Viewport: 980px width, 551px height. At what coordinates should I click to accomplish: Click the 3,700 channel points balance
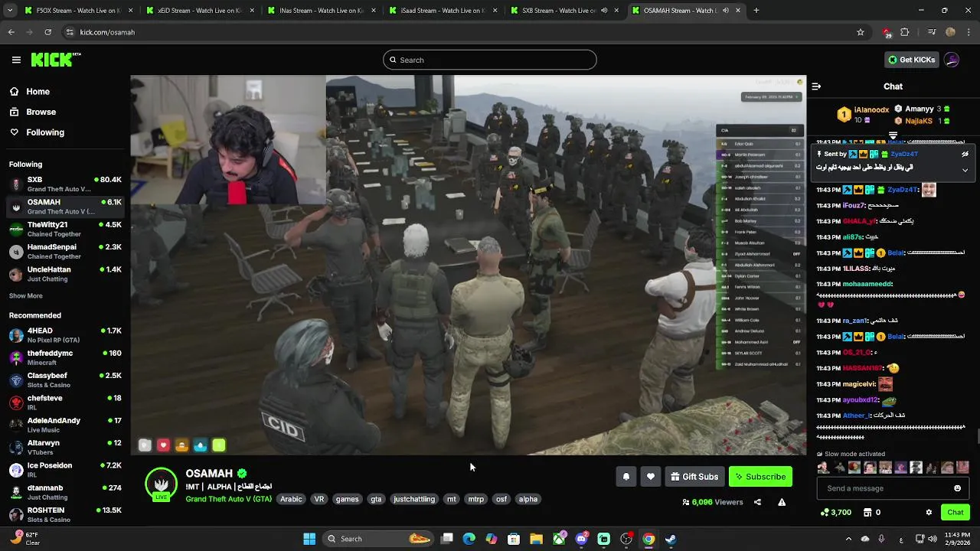tap(835, 512)
